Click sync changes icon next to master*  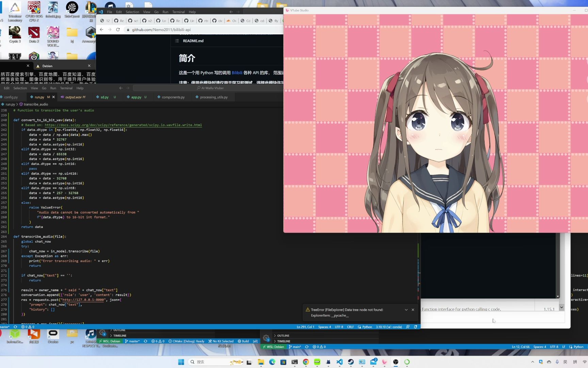[145, 341]
